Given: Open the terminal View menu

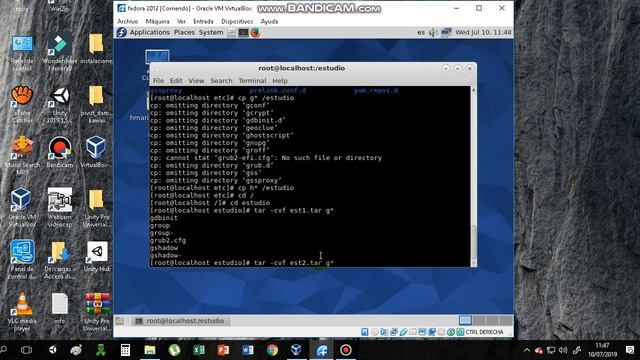Looking at the screenshot, I should click(196, 81).
